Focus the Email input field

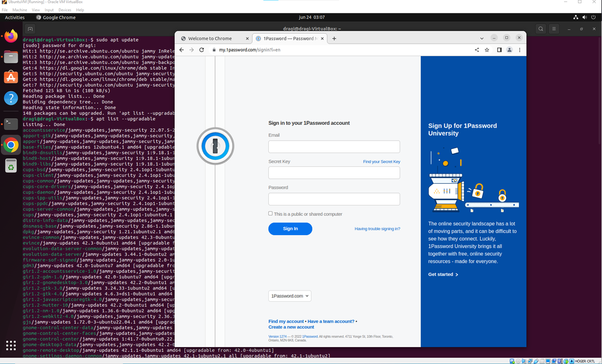click(334, 147)
